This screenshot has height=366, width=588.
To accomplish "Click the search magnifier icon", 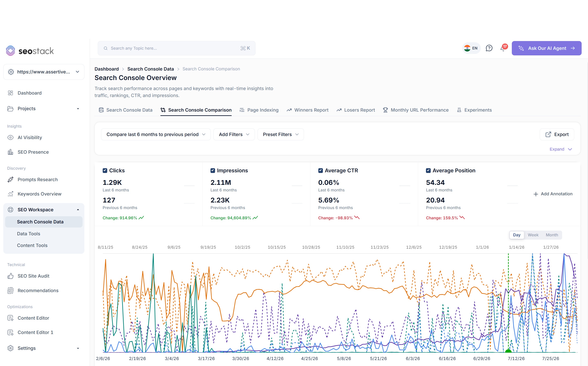I will pos(106,48).
